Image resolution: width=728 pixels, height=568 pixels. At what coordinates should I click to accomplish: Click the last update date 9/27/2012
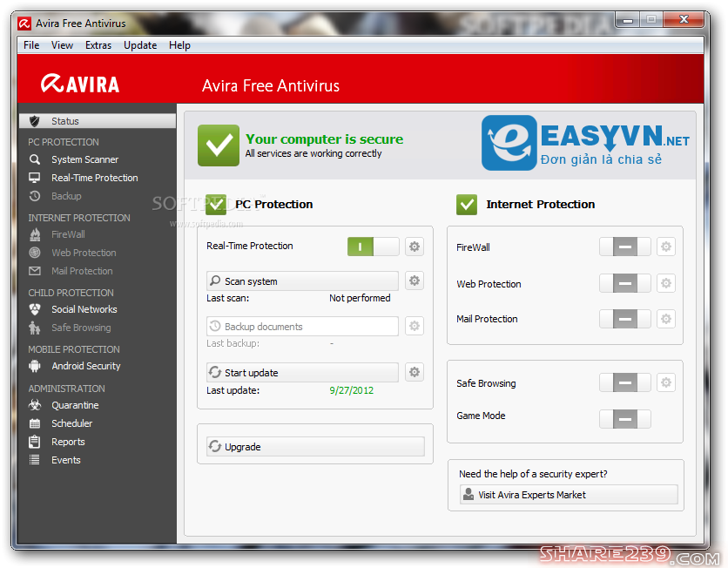pyautogui.click(x=352, y=390)
